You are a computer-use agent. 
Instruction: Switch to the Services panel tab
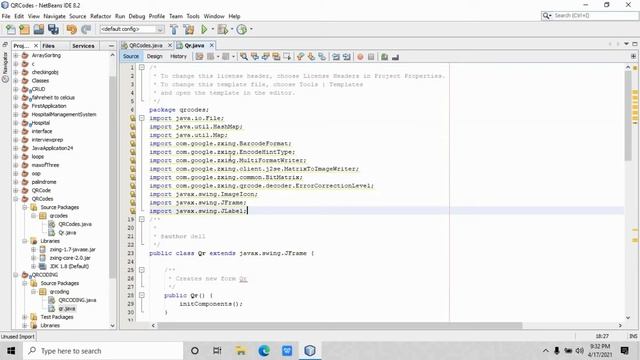[83, 46]
